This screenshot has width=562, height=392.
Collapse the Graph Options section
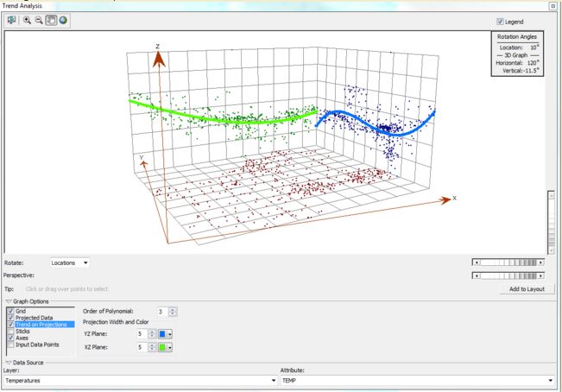point(8,300)
